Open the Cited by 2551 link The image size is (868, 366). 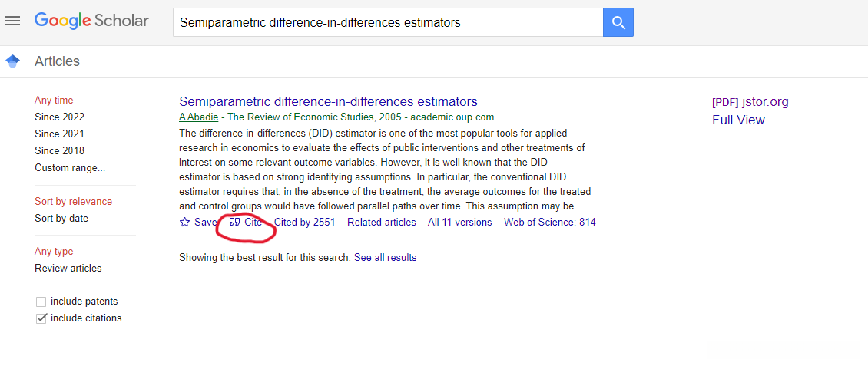tap(304, 223)
